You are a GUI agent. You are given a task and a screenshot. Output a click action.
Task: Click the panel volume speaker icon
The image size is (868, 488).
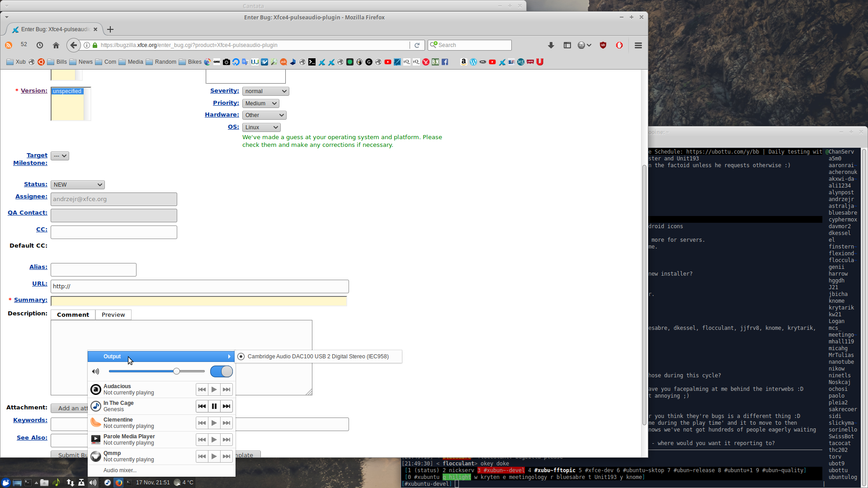(93, 483)
